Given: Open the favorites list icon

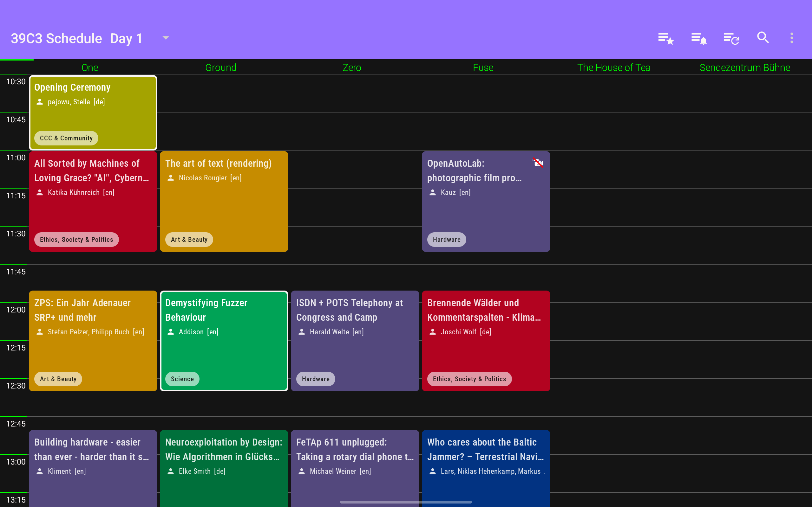Looking at the screenshot, I should (666, 38).
